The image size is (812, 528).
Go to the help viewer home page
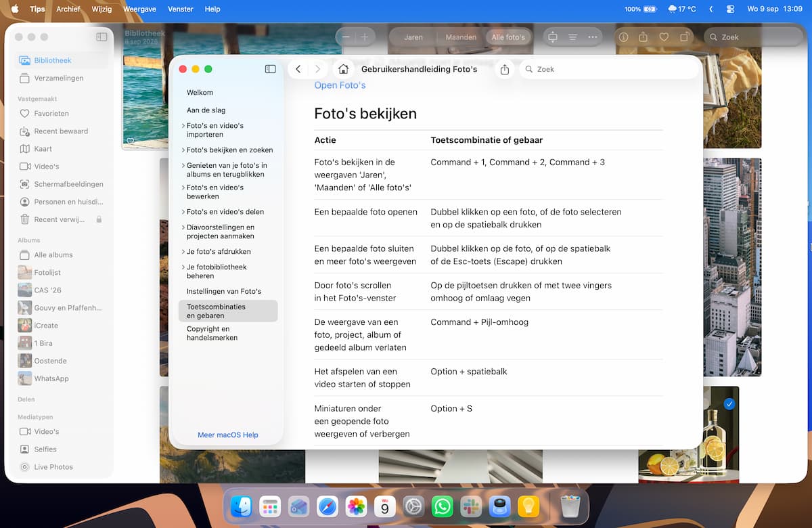[343, 69]
